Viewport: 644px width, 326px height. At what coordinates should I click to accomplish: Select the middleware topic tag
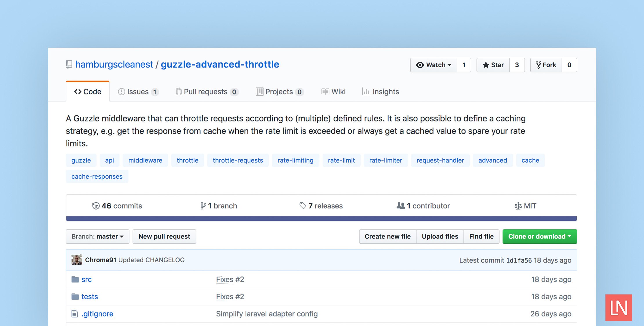point(145,160)
